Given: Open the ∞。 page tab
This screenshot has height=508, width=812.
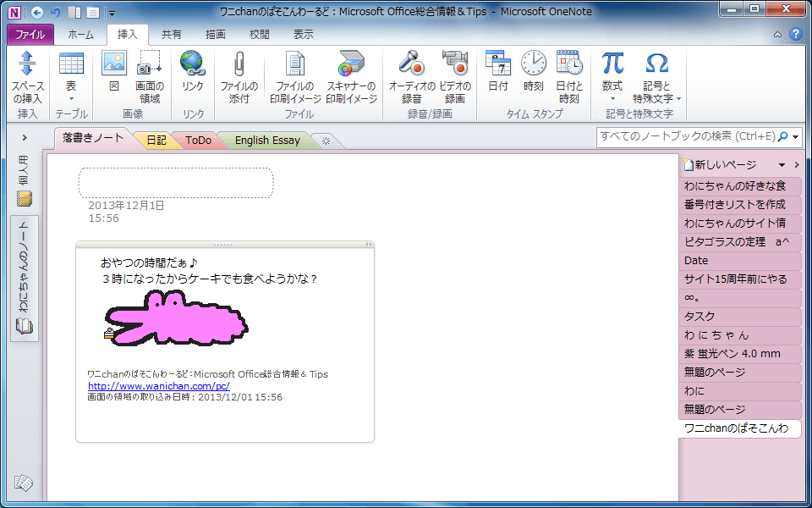Looking at the screenshot, I should pos(739,297).
